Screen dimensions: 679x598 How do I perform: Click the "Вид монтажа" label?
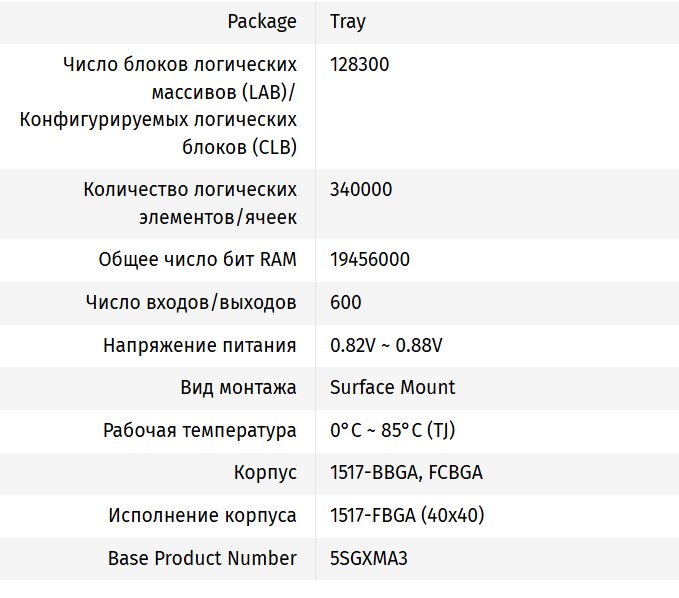click(x=238, y=387)
